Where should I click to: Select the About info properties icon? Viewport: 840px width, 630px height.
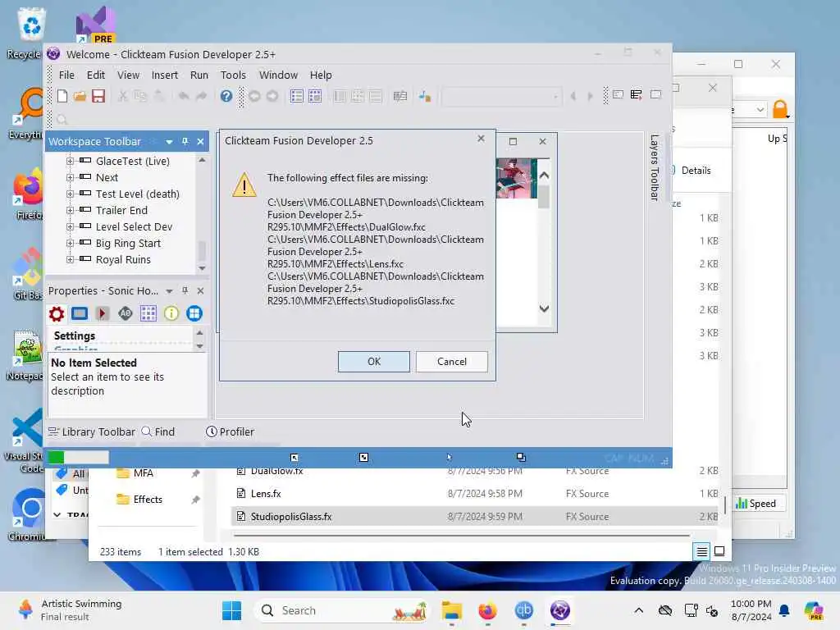pos(171,313)
